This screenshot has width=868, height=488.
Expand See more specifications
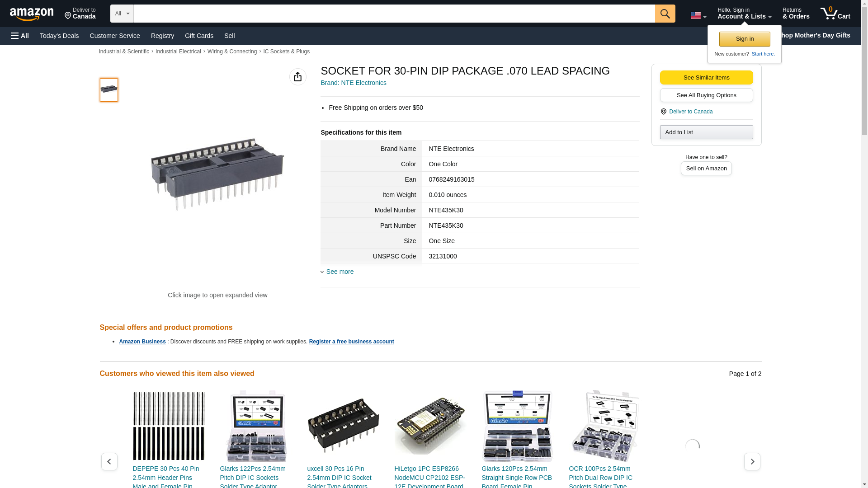pos(340,272)
